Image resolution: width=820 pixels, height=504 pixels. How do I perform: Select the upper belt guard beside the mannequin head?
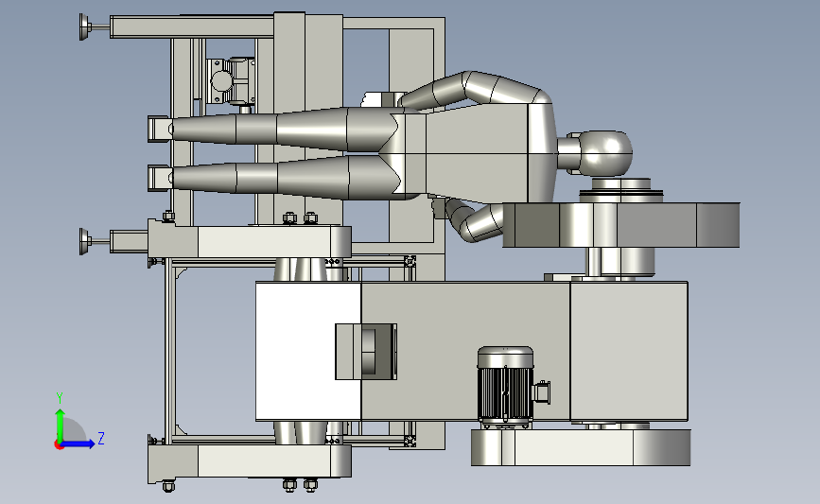(x=621, y=225)
